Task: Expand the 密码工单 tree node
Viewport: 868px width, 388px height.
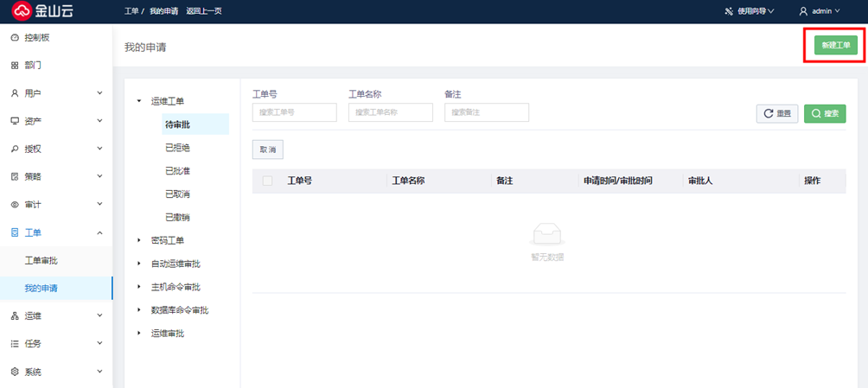Action: click(139, 240)
